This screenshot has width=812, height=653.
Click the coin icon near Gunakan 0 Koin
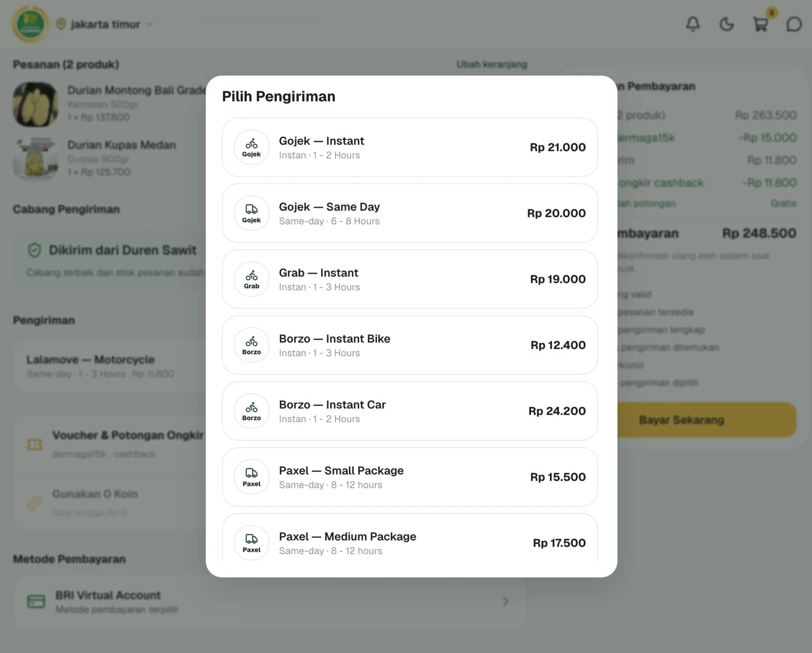pos(35,503)
